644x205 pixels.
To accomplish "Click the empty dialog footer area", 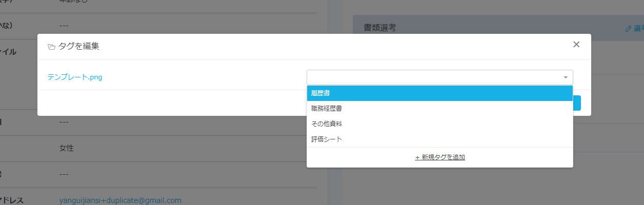I will 169,102.
